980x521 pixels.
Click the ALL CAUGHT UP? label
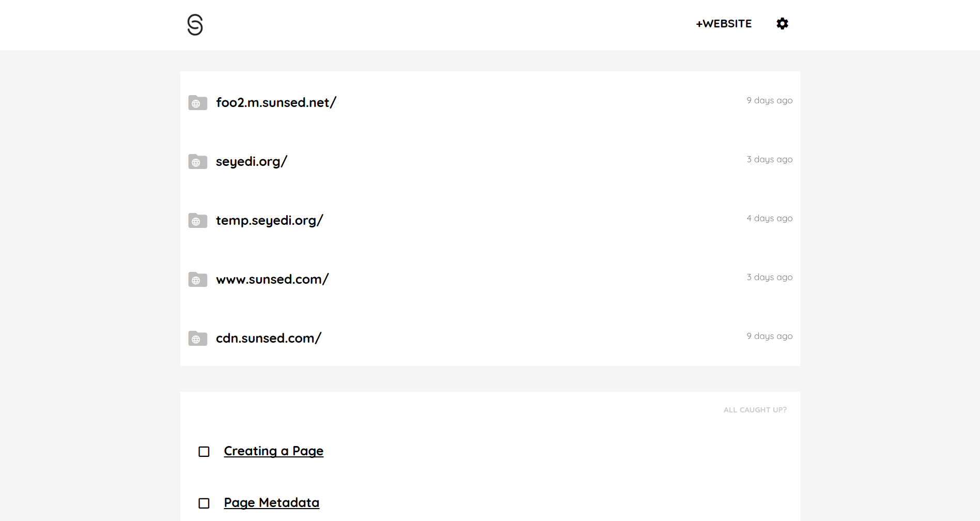point(755,410)
